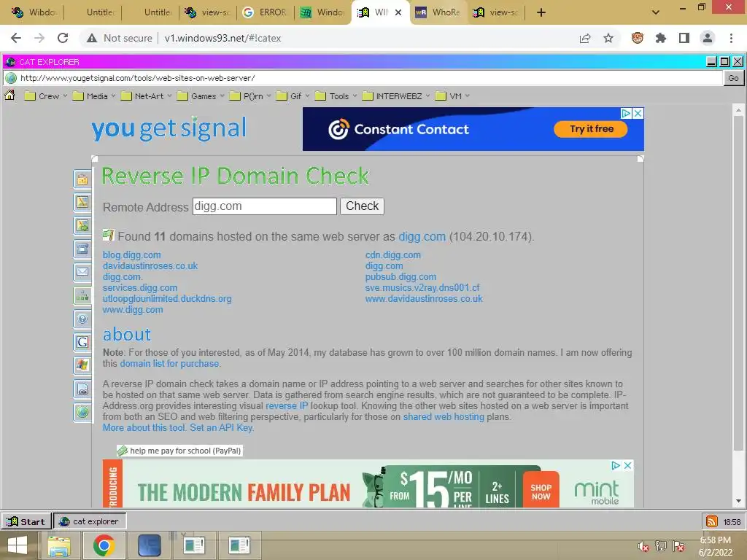Open the blog.digg.com link
The height and width of the screenshot is (560, 747).
pyautogui.click(x=132, y=254)
